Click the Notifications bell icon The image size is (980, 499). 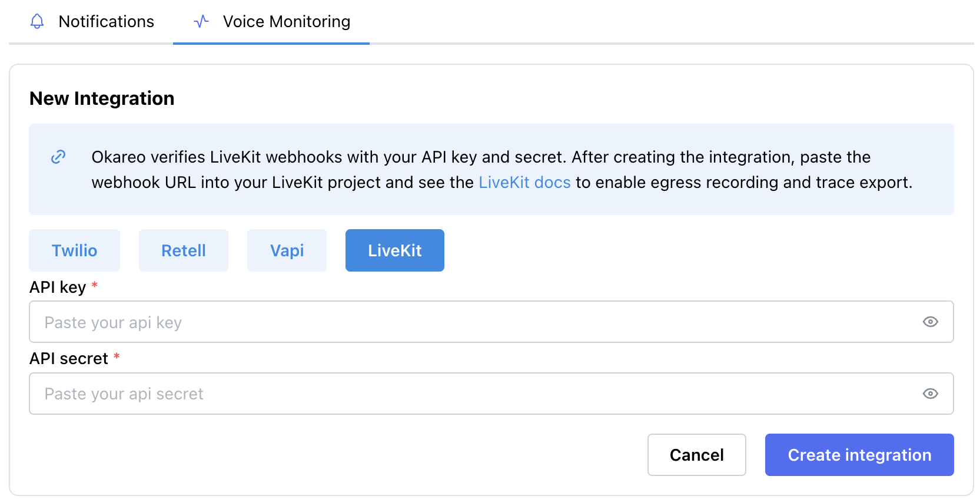pyautogui.click(x=37, y=22)
